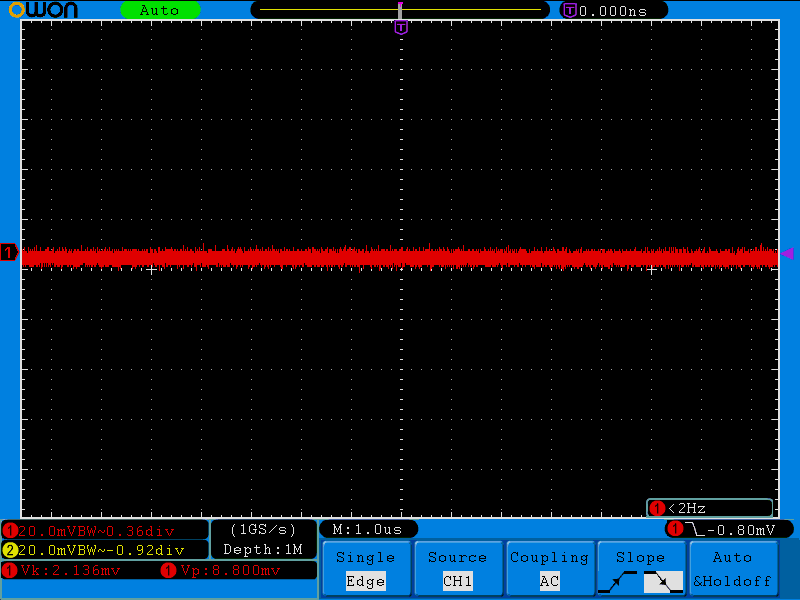The image size is (800, 600).
Task: Click the purple trigger level arrow
Action: 788,253
